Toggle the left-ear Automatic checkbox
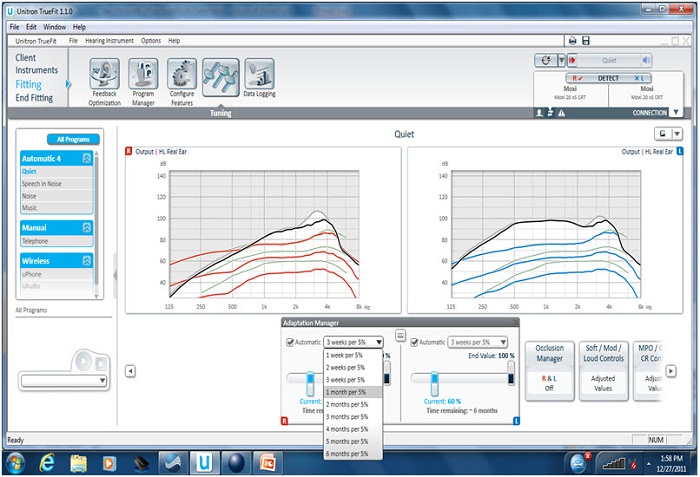Viewport: 700px width, 477px height. pos(415,342)
